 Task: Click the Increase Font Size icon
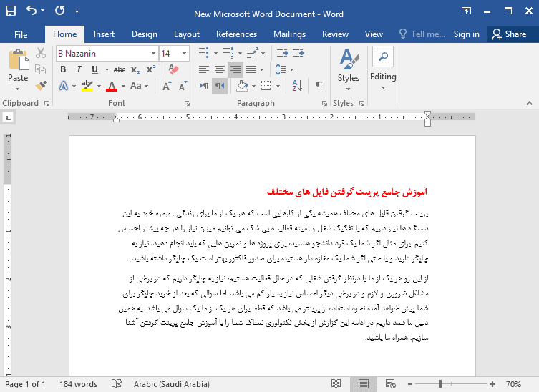point(167,86)
